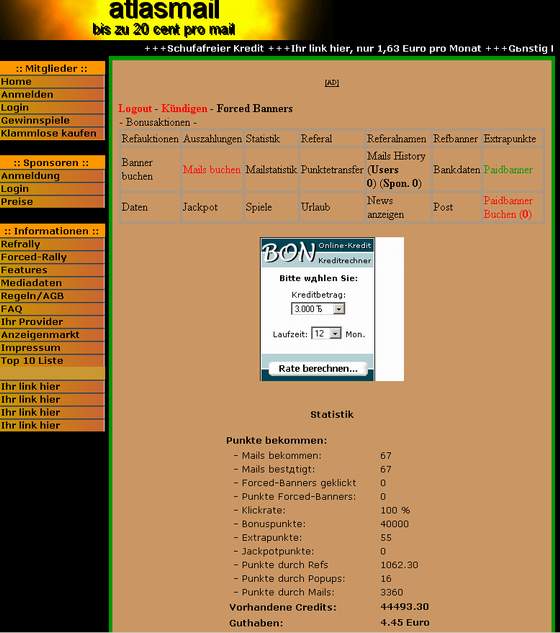Open the BON Online-Kredit logo banner
Image resolution: width=560 pixels, height=633 pixels.
point(317,253)
